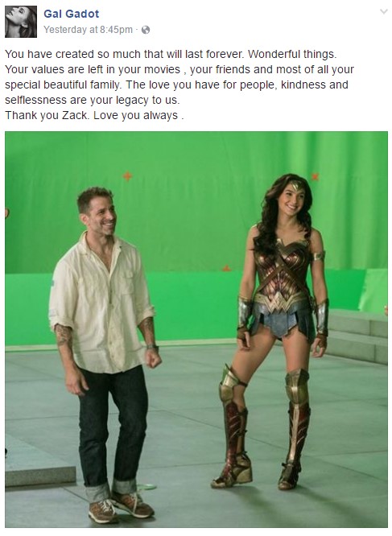Select the woman's tiara in the photo
Viewport: 392px width, 536px height.
point(296,187)
